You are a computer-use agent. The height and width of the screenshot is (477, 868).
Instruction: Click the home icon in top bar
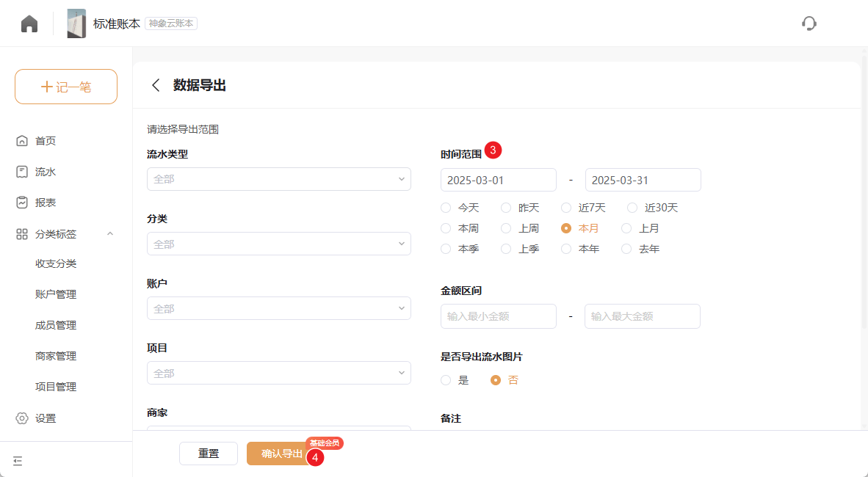pyautogui.click(x=29, y=23)
